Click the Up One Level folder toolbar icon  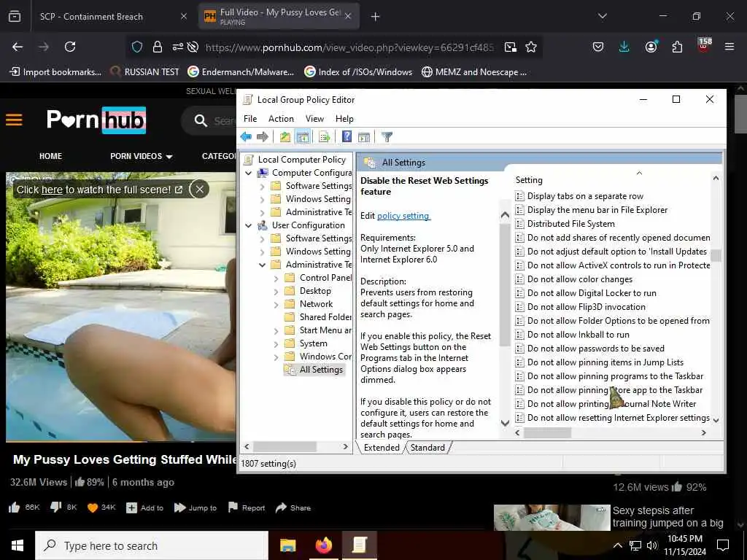tap(285, 137)
